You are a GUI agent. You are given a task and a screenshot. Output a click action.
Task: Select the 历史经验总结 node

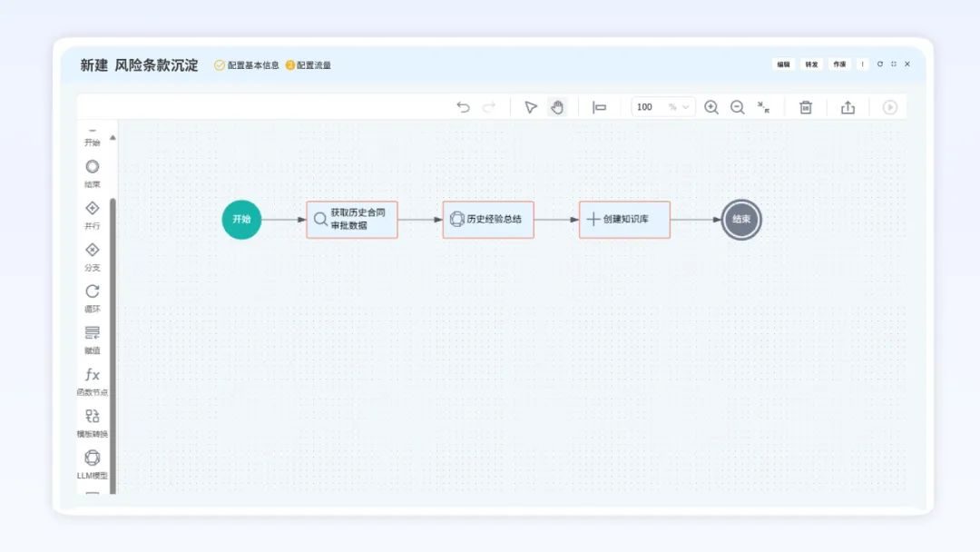pyautogui.click(x=488, y=220)
